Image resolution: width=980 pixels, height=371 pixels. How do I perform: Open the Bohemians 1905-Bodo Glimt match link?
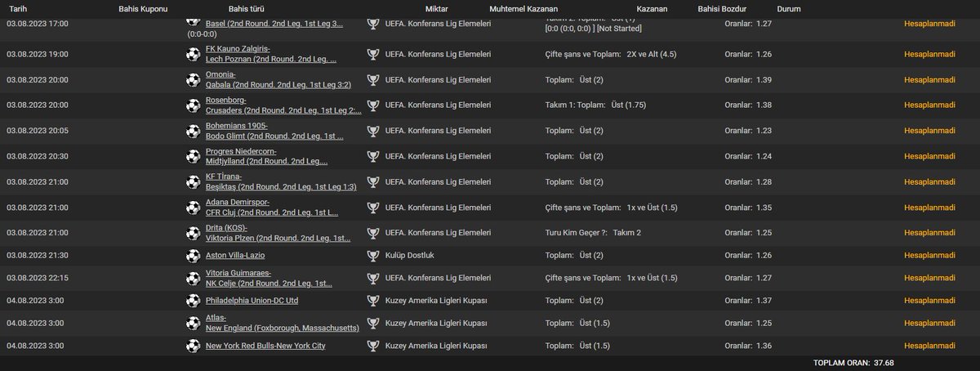coord(274,131)
